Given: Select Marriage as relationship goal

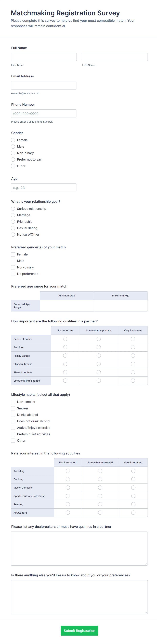Looking at the screenshot, I should pyautogui.click(x=13, y=215).
